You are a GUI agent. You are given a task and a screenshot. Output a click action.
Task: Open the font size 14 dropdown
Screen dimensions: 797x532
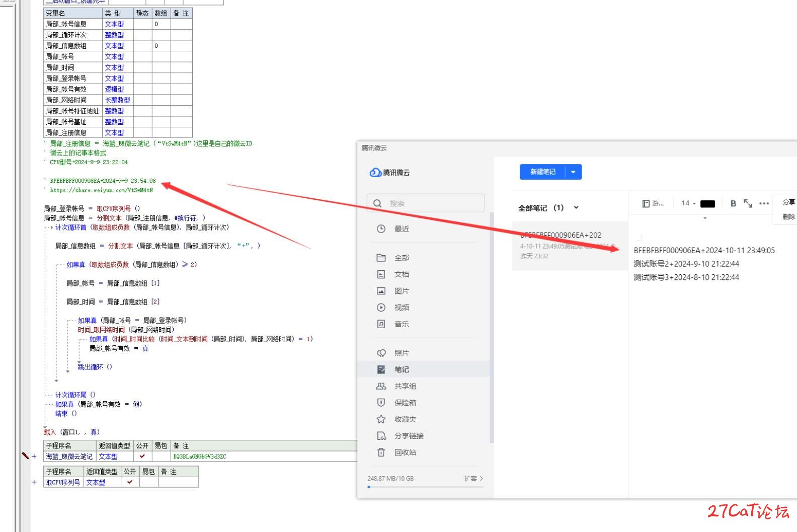(688, 203)
